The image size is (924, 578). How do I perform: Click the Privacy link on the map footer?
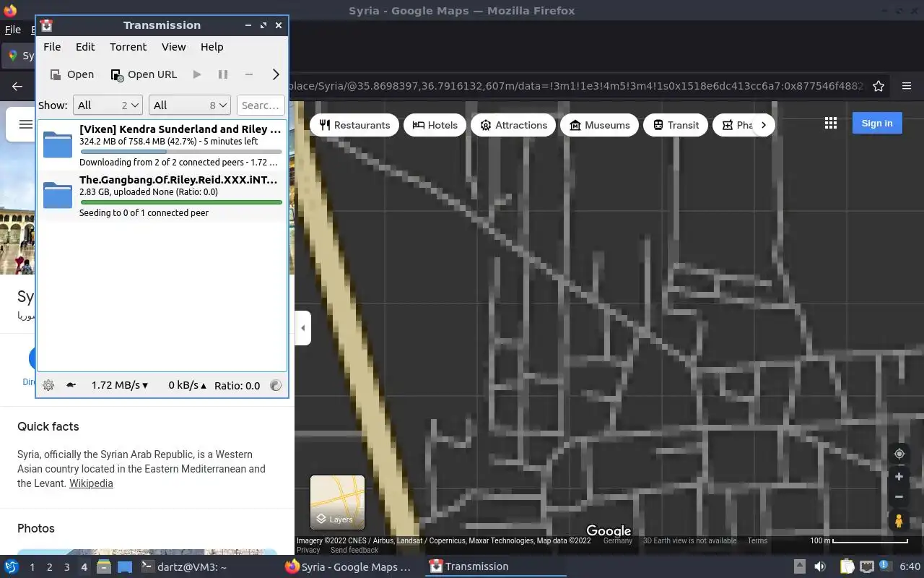(308, 550)
